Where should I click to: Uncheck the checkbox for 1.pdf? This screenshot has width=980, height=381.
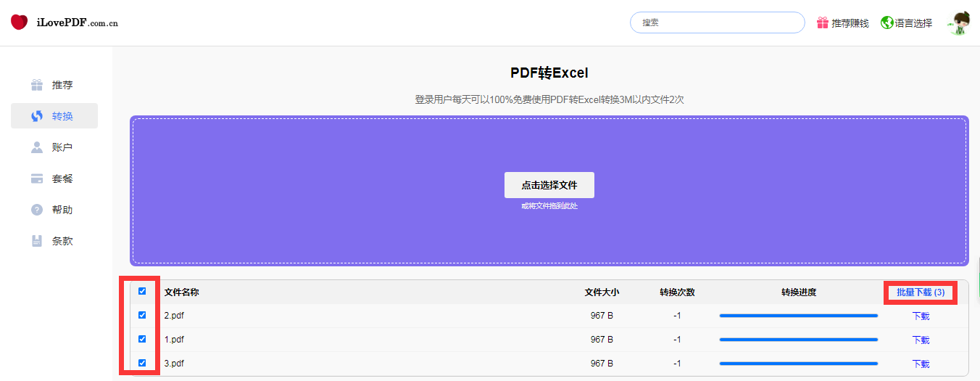point(142,339)
